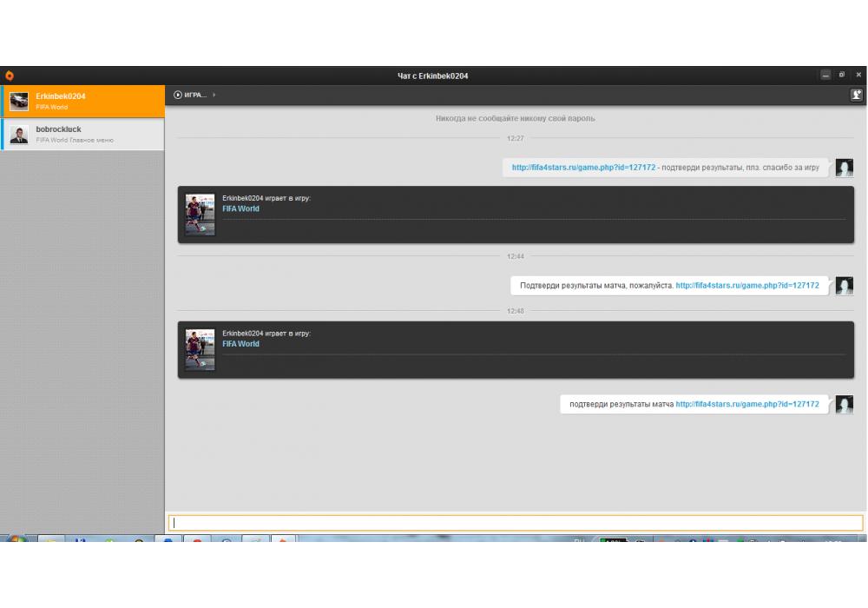Expand the arrow next to ИГРА...

(x=214, y=95)
